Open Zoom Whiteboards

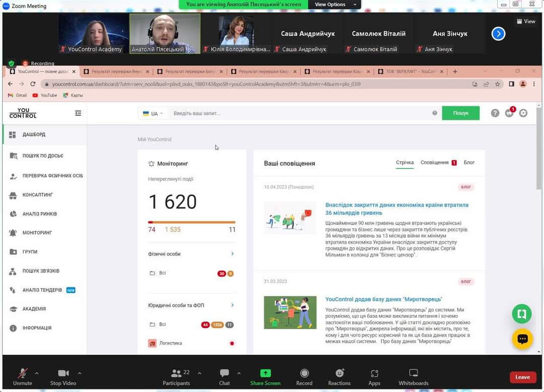click(414, 377)
